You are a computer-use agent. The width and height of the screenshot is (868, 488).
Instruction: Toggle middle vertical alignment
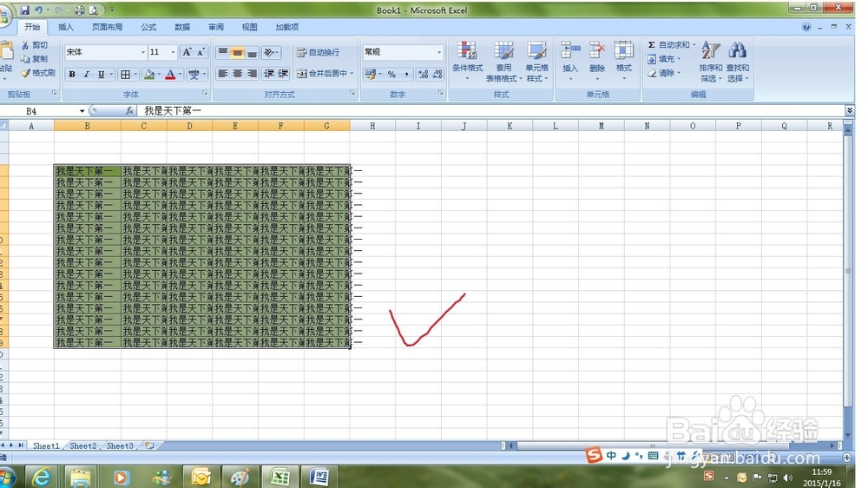pos(238,52)
